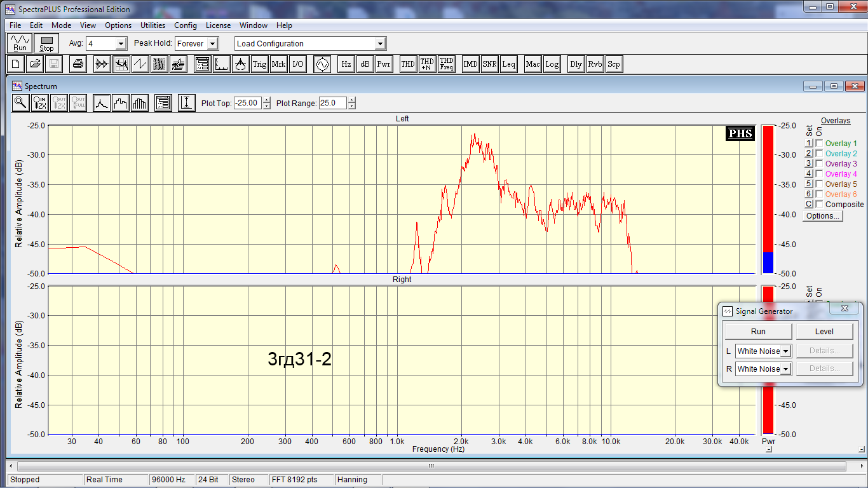The image size is (868, 488).
Task: Click the vertical autoscale arrows icon
Action: [186, 103]
